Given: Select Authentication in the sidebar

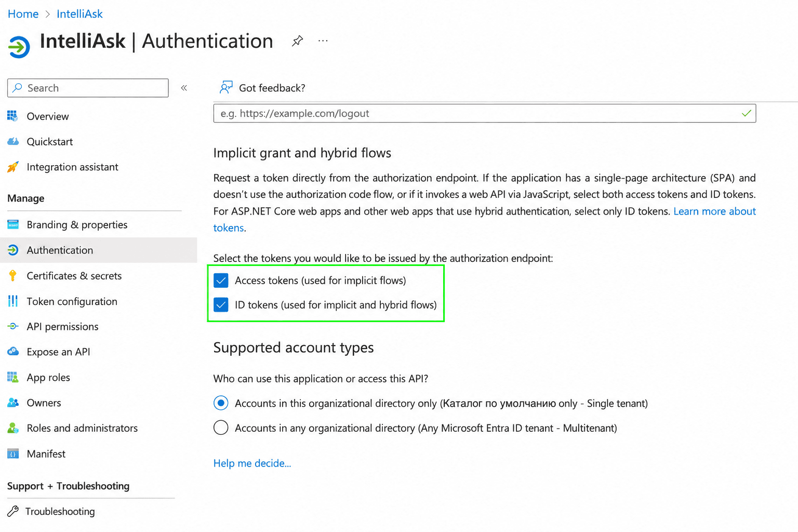Looking at the screenshot, I should [x=99, y=250].
